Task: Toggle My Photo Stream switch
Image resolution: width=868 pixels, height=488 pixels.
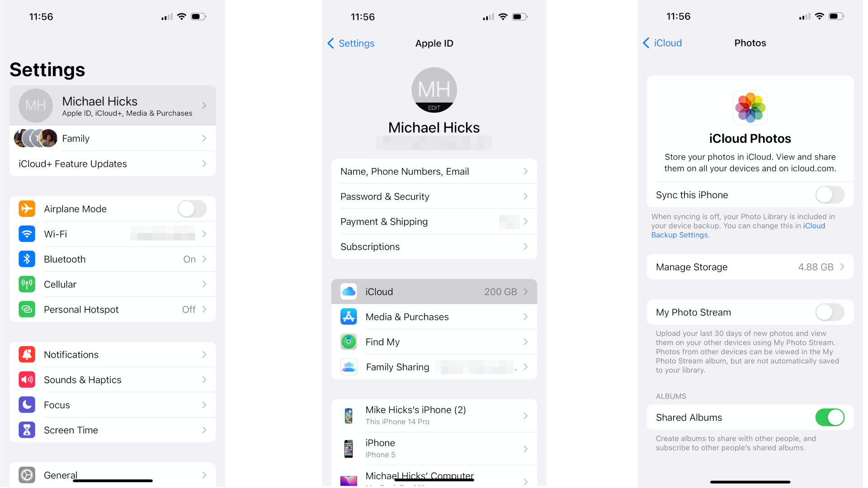Action: point(829,312)
